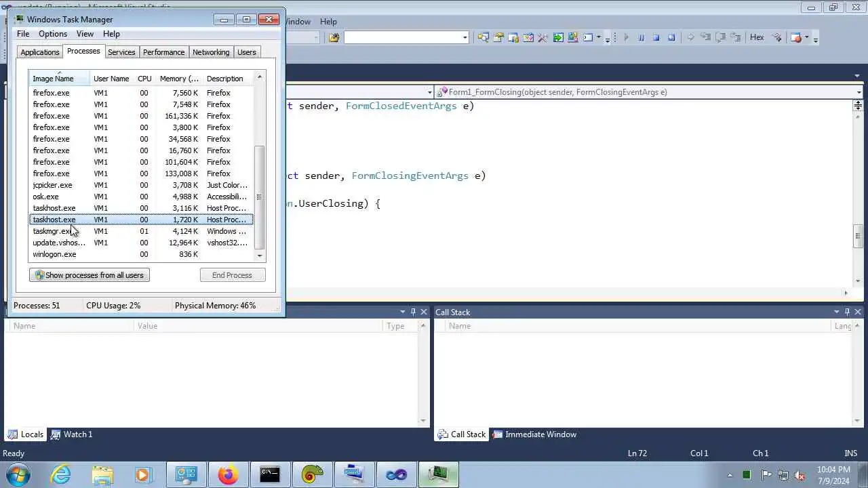Open Visual Studio Help menu

pos(328,22)
